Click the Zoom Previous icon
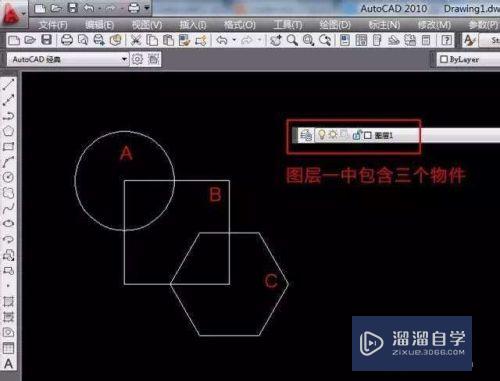This screenshot has height=381, width=500. (325, 40)
